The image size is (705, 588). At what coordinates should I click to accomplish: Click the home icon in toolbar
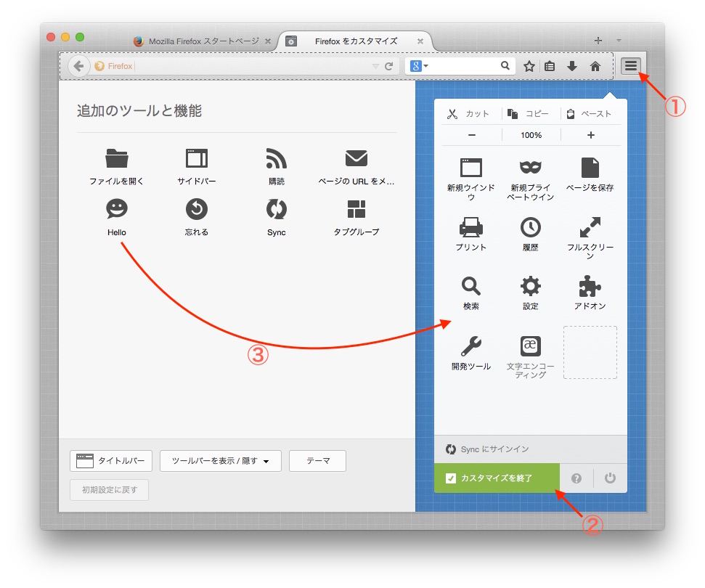[595, 67]
